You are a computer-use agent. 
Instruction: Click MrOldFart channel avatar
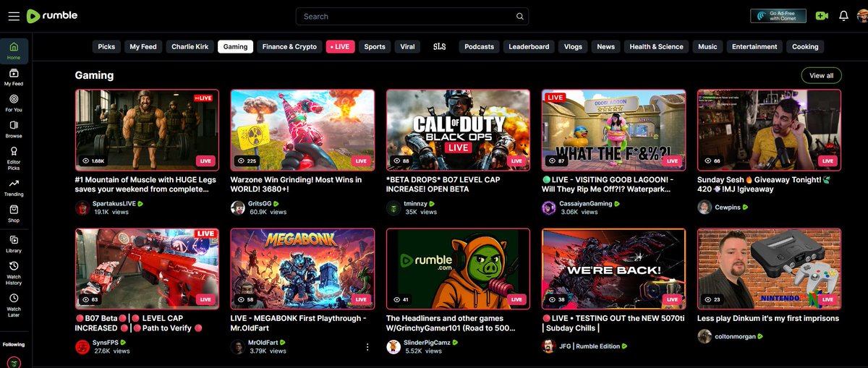click(x=238, y=346)
